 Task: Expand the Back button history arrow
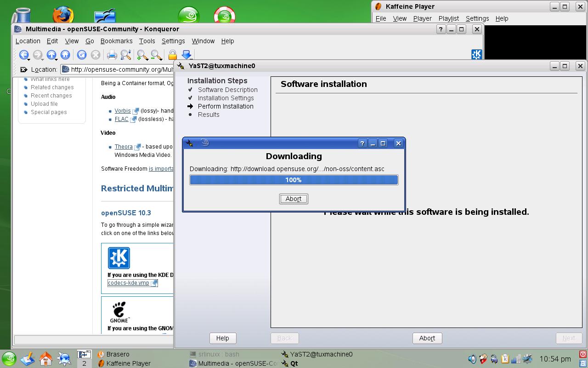(28, 59)
